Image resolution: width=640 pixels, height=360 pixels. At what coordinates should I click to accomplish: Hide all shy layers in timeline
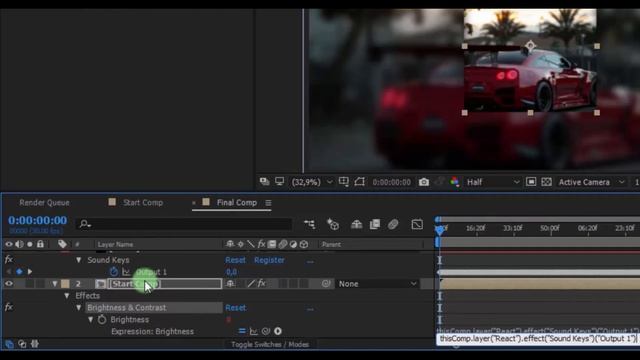(x=356, y=224)
